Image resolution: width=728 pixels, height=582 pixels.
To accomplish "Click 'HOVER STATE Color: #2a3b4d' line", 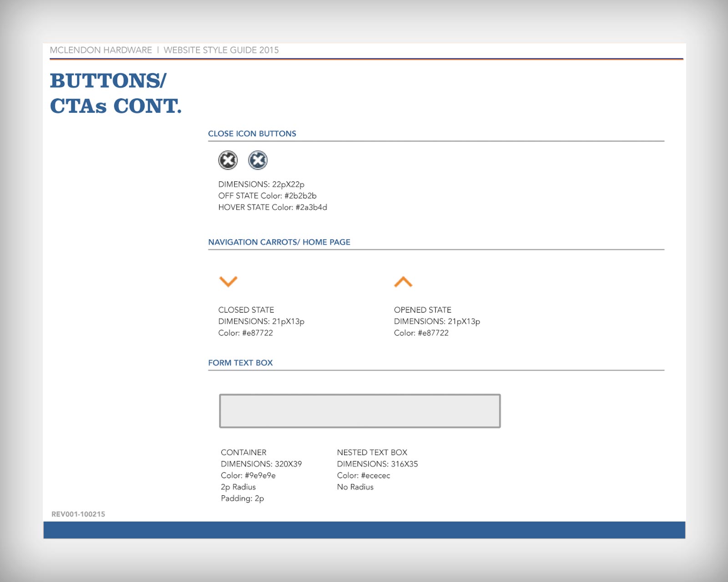I will [x=273, y=207].
